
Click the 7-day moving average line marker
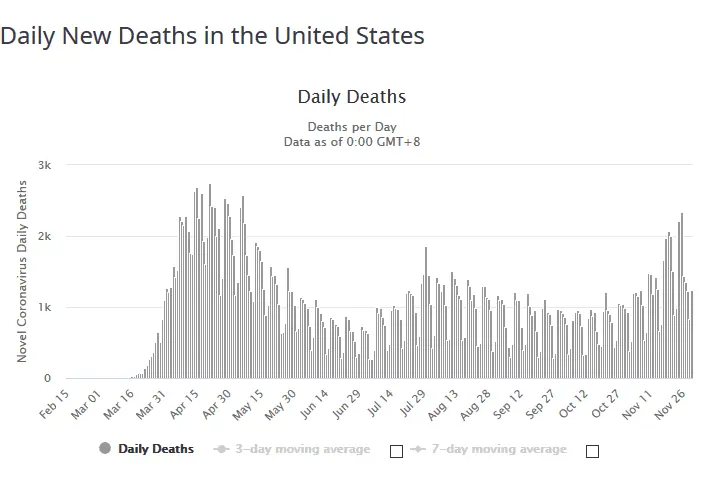tap(416, 449)
